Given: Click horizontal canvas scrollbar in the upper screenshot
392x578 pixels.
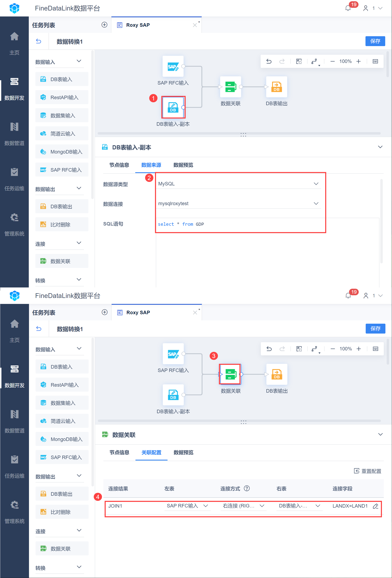Looking at the screenshot, I should 239,133.
